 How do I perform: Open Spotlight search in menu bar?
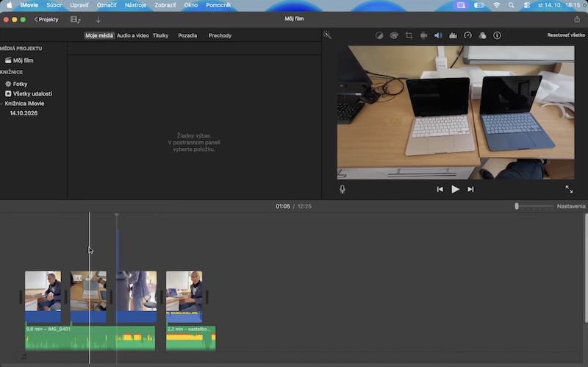click(511, 5)
